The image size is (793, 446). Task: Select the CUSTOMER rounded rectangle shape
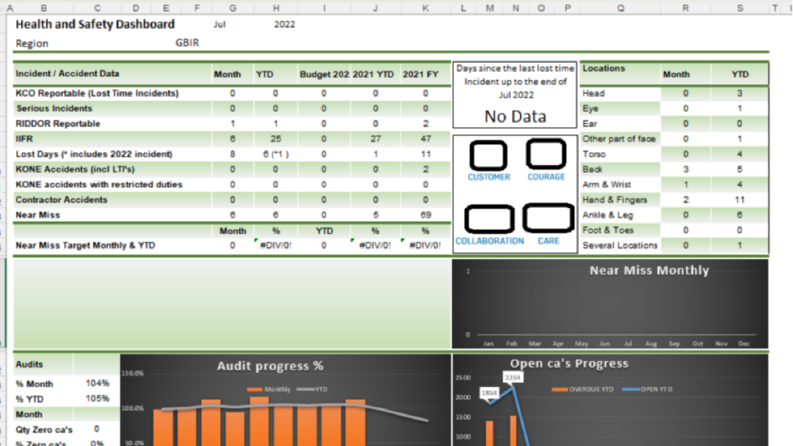click(x=488, y=155)
